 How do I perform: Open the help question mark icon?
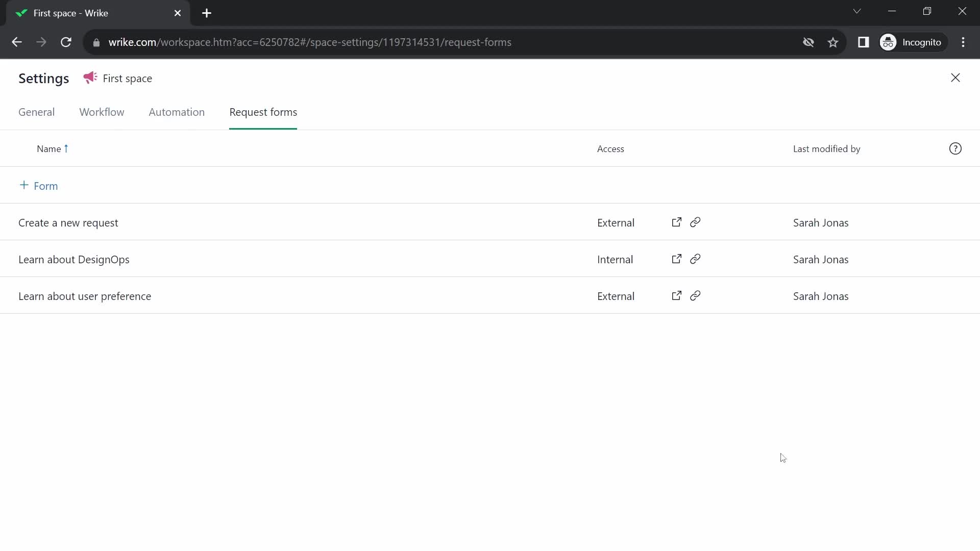(955, 148)
